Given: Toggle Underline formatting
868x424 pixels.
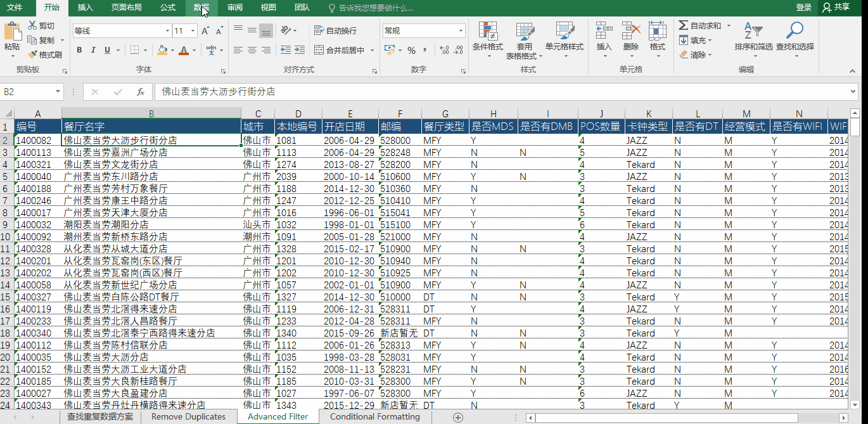Looking at the screenshot, I should coord(108,50).
